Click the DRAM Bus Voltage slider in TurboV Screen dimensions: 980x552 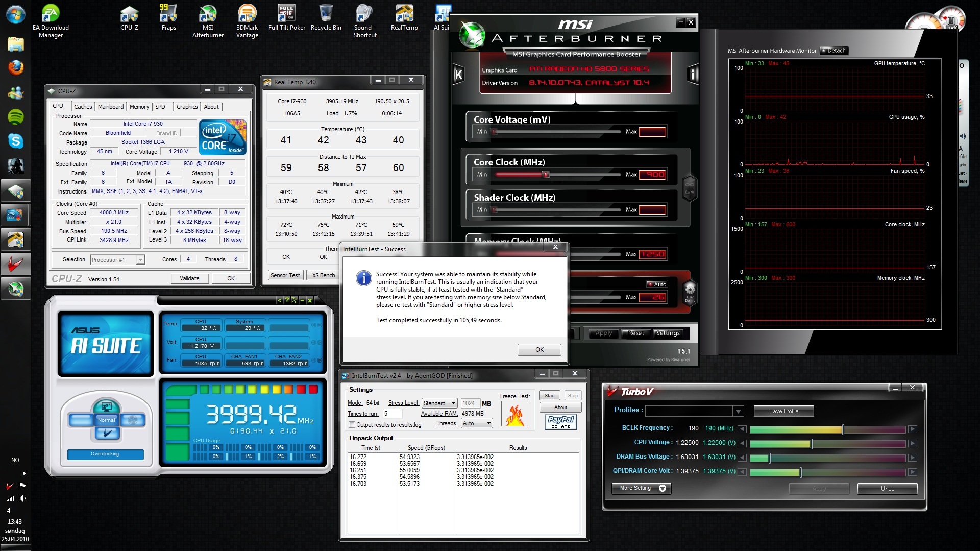[x=827, y=458]
